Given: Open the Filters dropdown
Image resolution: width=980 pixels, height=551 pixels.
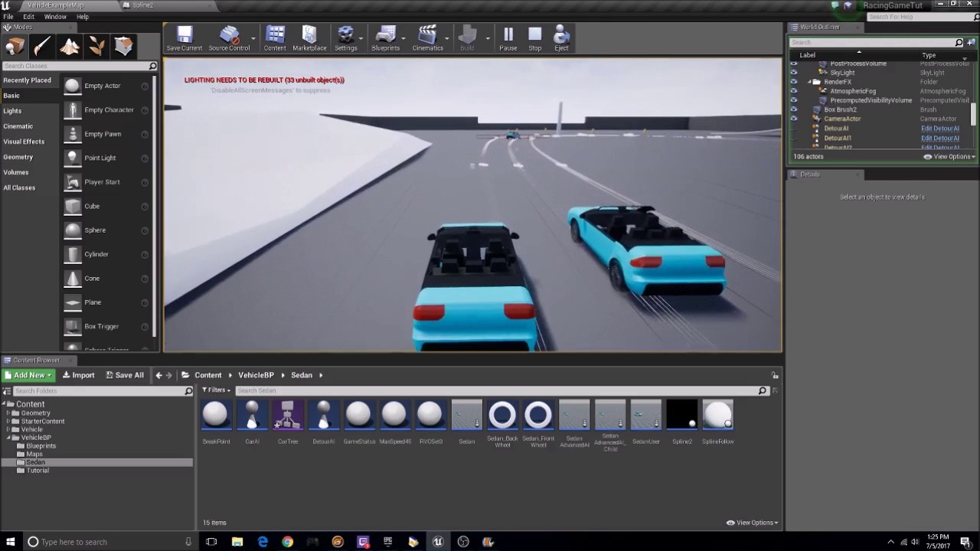Looking at the screenshot, I should point(216,390).
